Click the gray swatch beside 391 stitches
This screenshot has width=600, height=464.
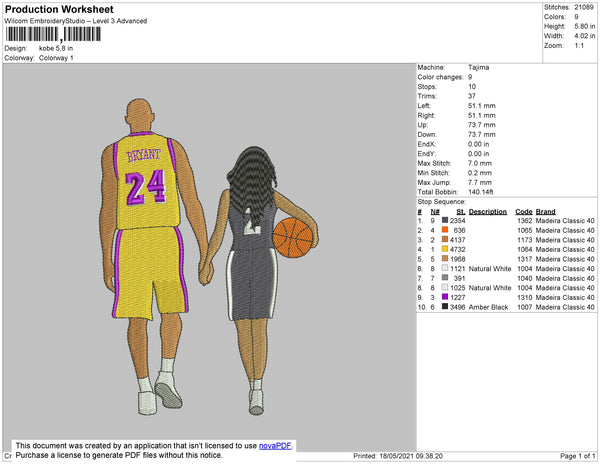[445, 278]
